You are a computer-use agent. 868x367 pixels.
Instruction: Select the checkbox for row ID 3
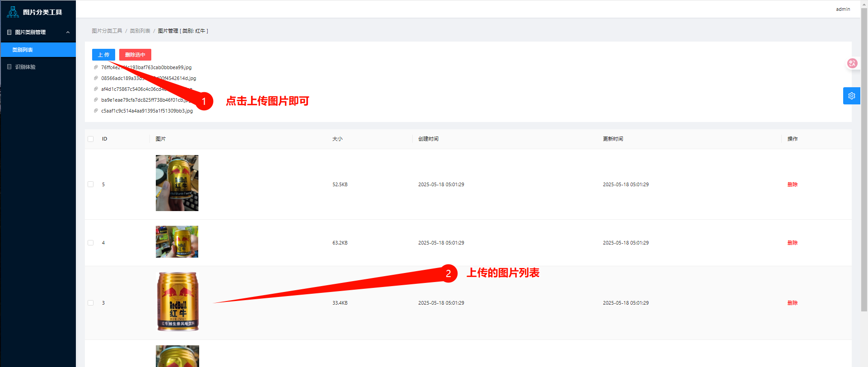pyautogui.click(x=91, y=303)
